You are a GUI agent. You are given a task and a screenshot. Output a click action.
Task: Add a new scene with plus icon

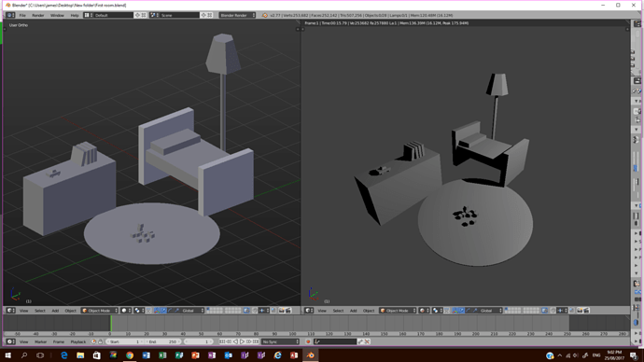(x=203, y=15)
